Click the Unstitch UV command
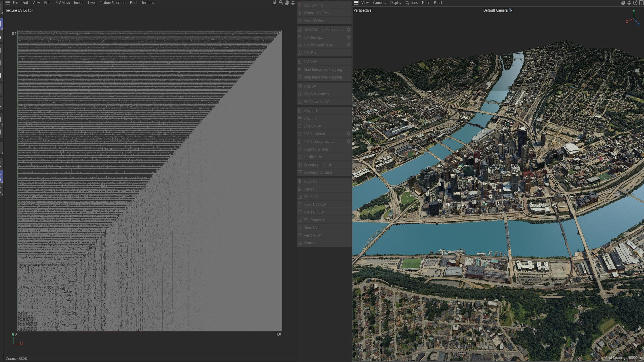 [x=324, y=157]
